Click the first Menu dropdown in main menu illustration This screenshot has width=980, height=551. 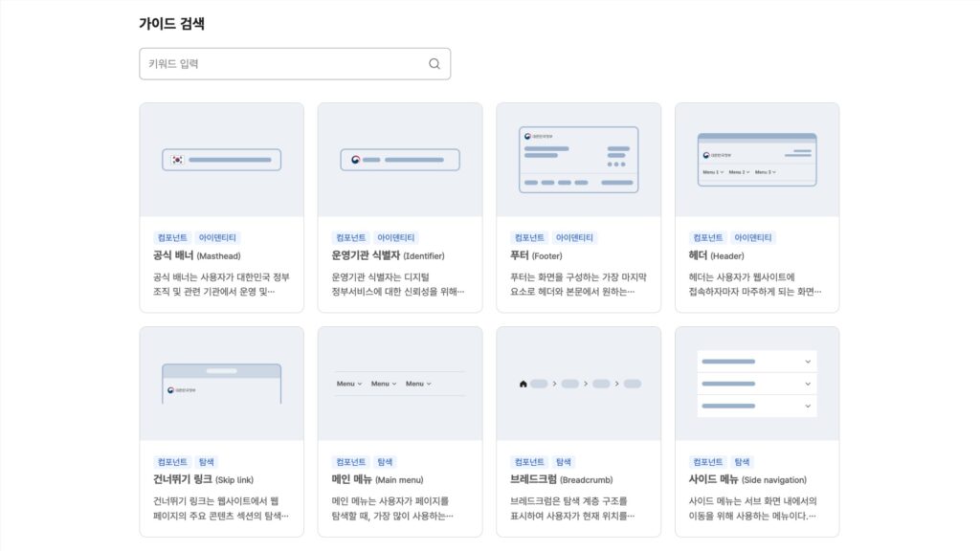[349, 384]
